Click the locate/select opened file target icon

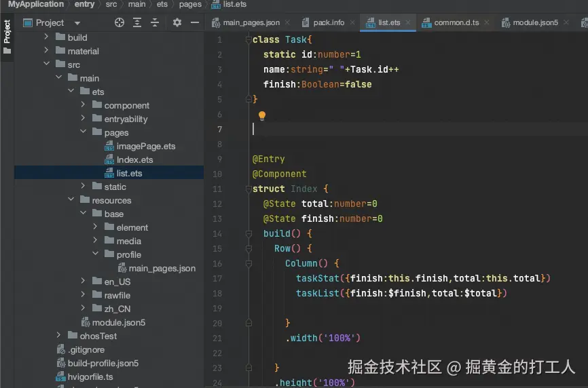(120, 22)
